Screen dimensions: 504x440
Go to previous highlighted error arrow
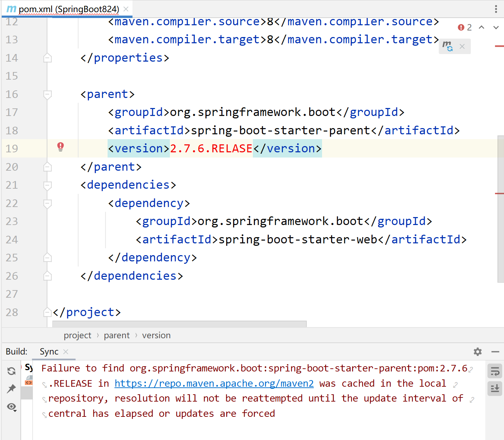tap(482, 27)
